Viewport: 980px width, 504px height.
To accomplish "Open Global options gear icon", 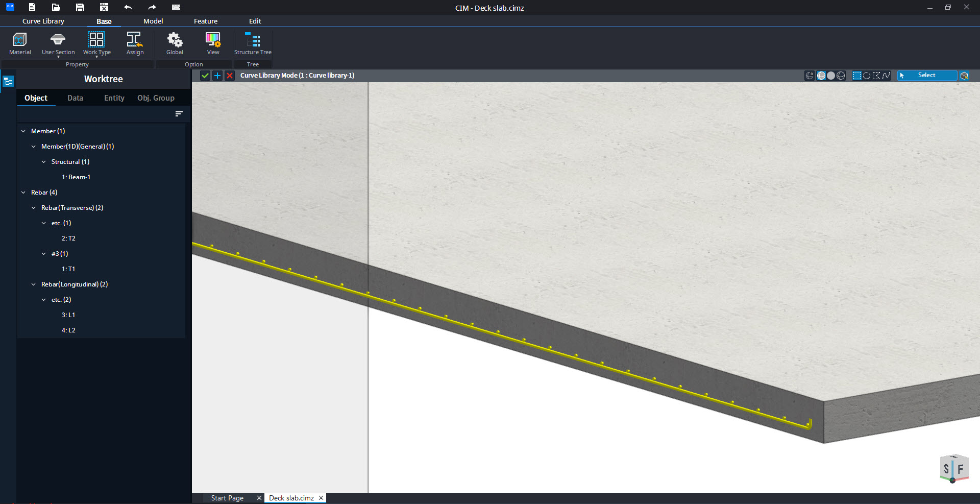I will point(175,43).
